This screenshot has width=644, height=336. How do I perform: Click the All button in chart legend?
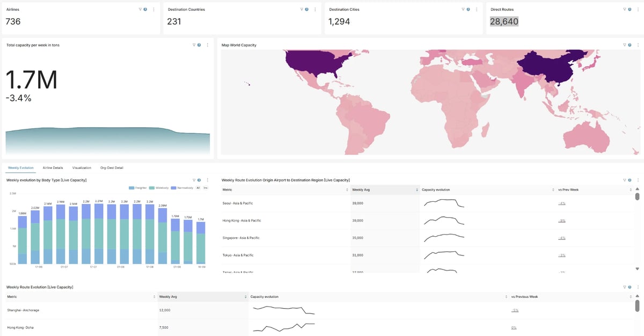click(x=198, y=188)
